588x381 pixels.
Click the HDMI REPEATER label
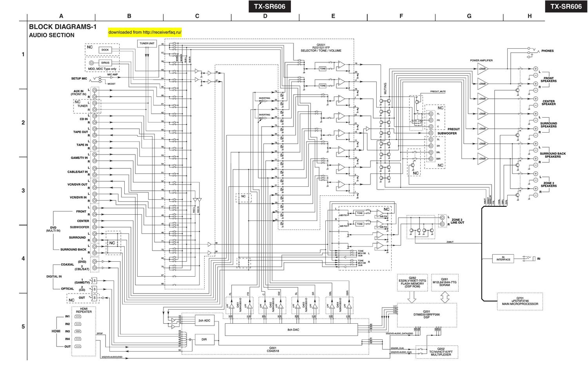coord(83,310)
